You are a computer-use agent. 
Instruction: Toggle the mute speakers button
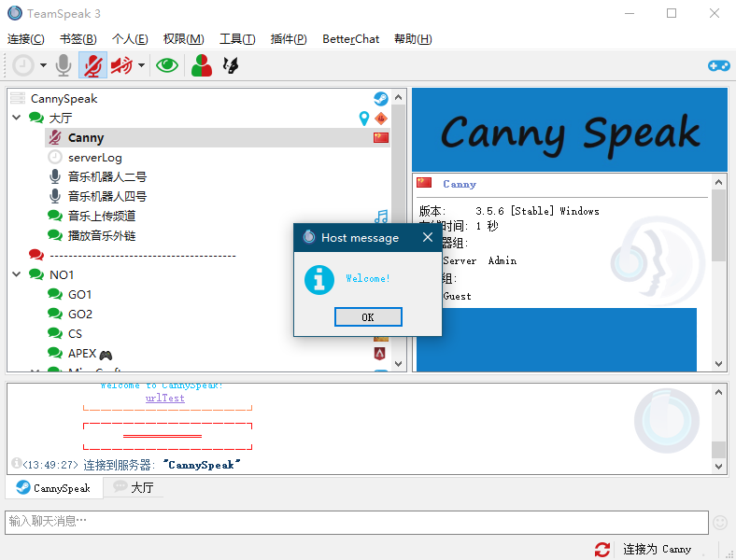(x=121, y=65)
